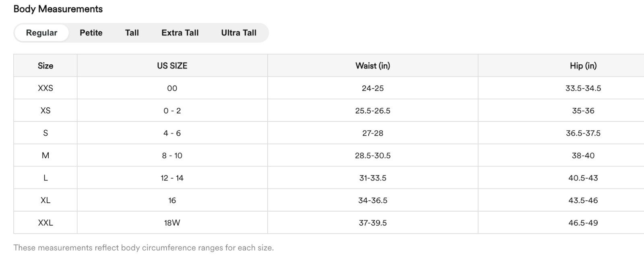Switch to the Petite tab
The image size is (644, 259).
(91, 33)
